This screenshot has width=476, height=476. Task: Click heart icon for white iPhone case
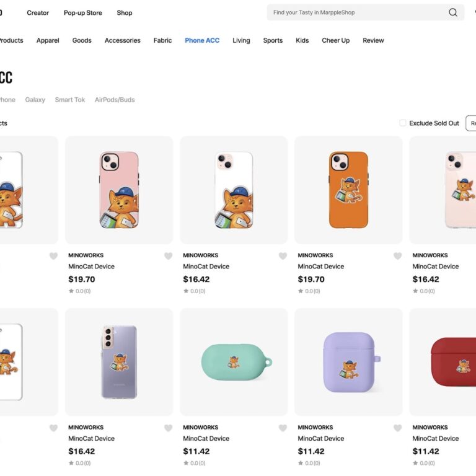tap(283, 256)
